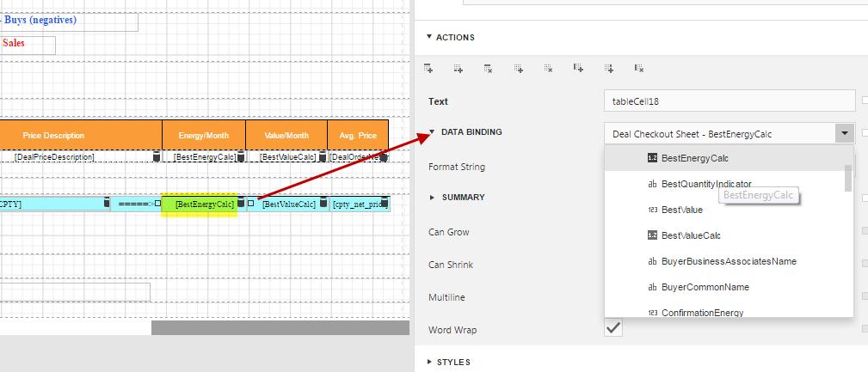868x372 pixels.
Task: Toggle the Word Wrap checkbox
Action: (613, 328)
